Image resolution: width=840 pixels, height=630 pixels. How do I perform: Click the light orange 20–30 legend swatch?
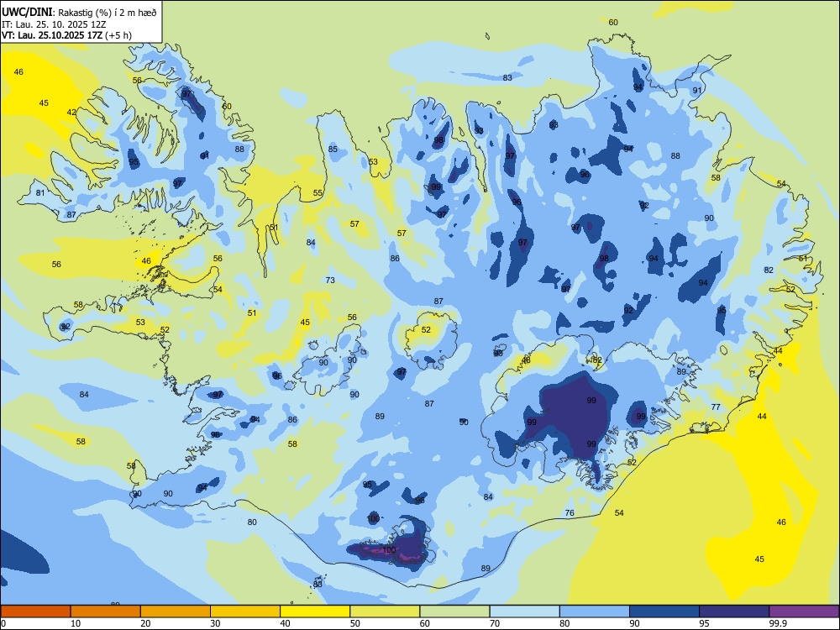click(x=176, y=612)
